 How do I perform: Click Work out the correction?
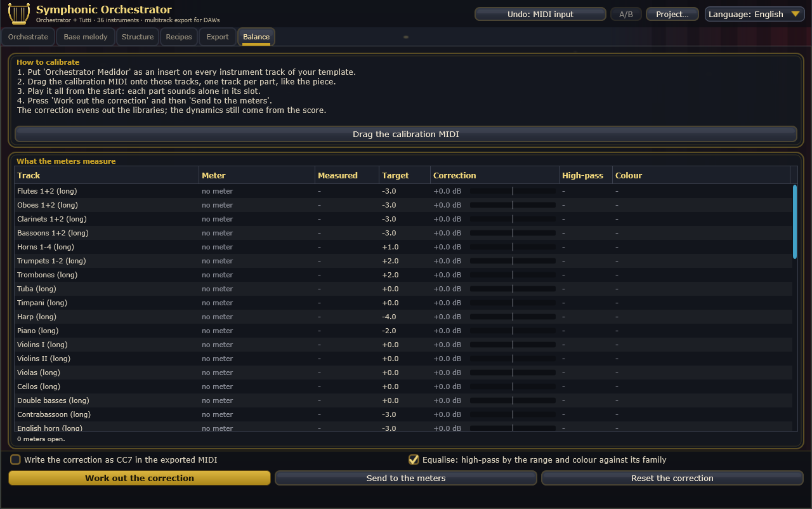[140, 478]
